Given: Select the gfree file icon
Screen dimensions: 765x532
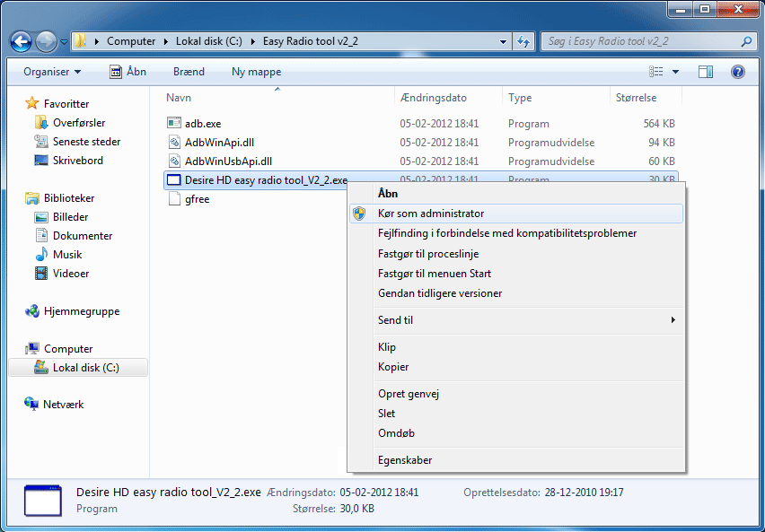Looking at the screenshot, I should point(174,199).
